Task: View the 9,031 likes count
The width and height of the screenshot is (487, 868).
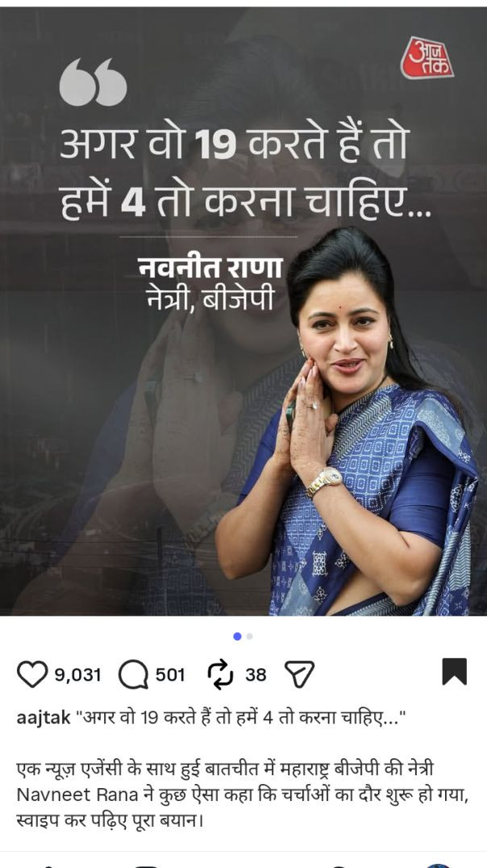Action: tap(78, 675)
